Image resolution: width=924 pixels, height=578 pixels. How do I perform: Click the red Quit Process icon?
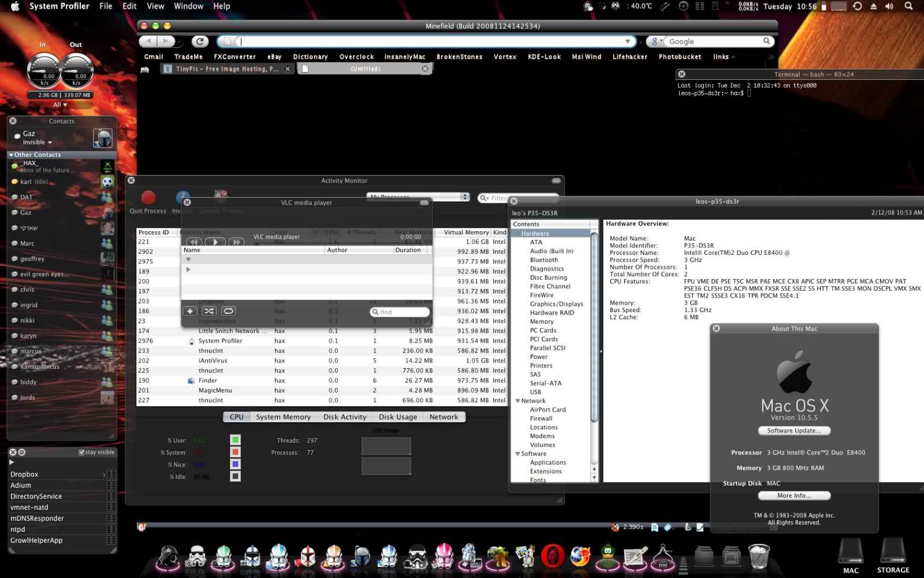[x=148, y=198]
